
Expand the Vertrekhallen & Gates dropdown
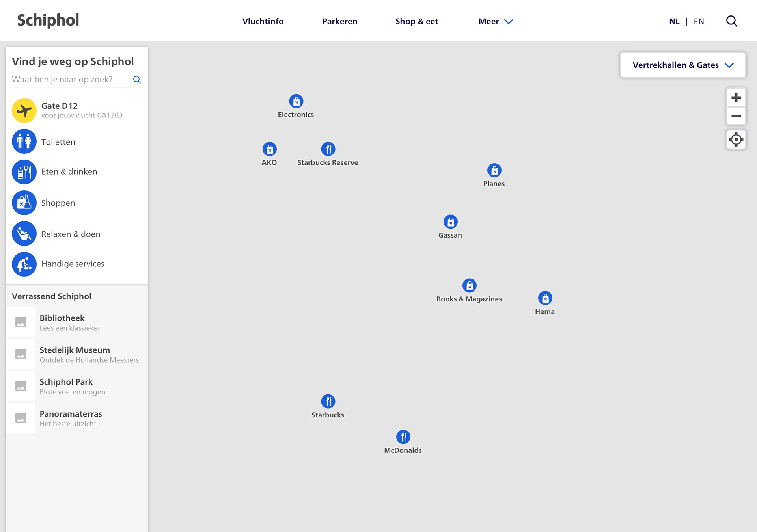tap(683, 65)
